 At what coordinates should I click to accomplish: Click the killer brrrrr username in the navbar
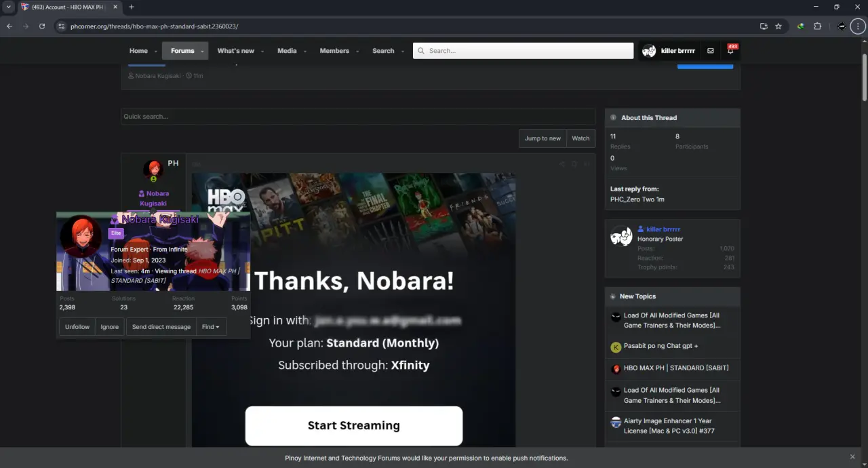677,51
